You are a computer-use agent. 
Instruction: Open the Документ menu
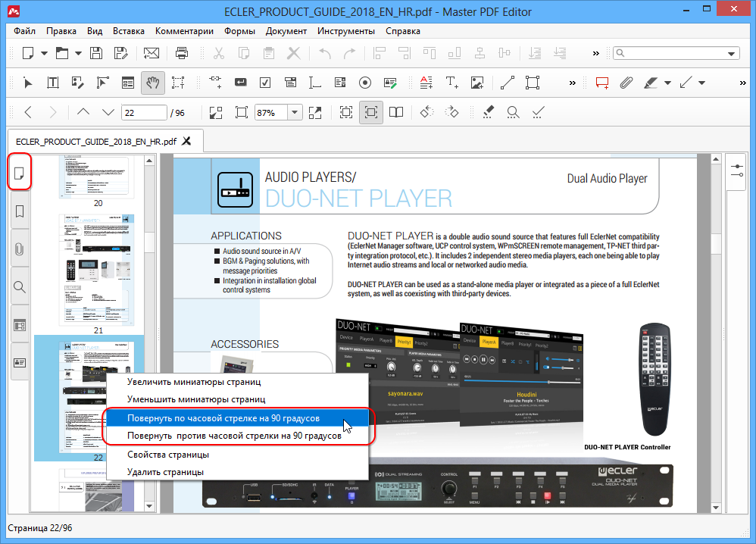(286, 31)
